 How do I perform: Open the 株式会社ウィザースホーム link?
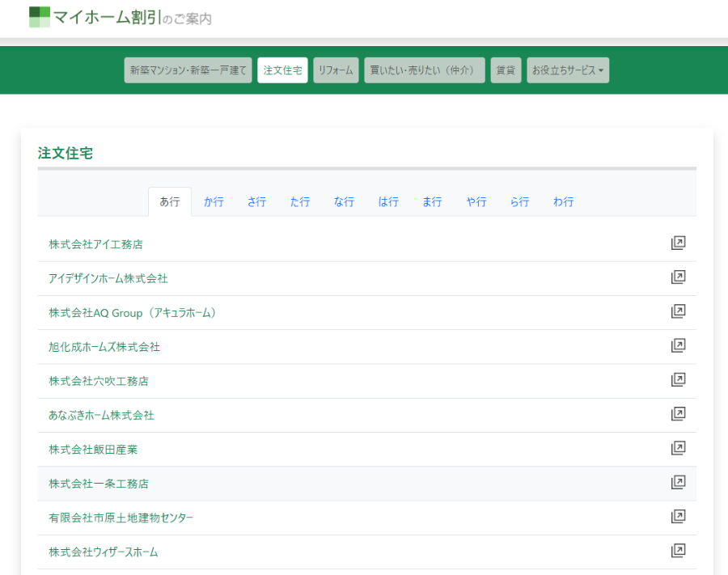[x=104, y=552]
